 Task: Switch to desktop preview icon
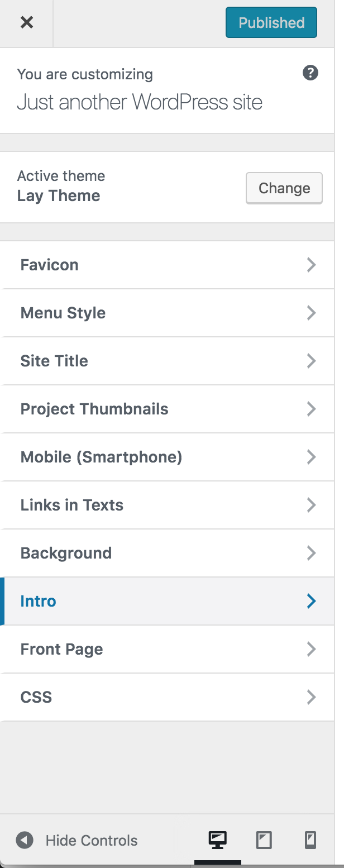click(x=217, y=840)
